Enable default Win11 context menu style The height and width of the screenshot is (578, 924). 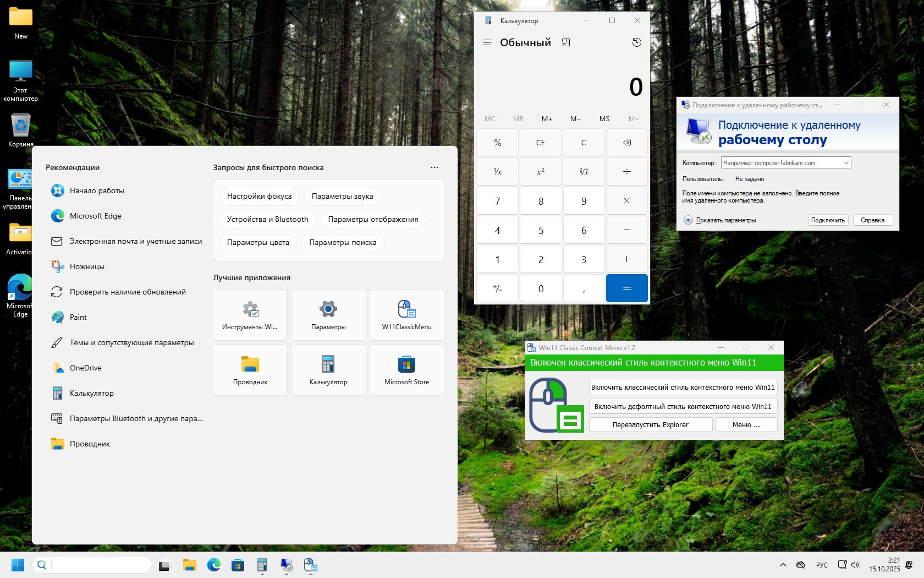[x=683, y=407]
